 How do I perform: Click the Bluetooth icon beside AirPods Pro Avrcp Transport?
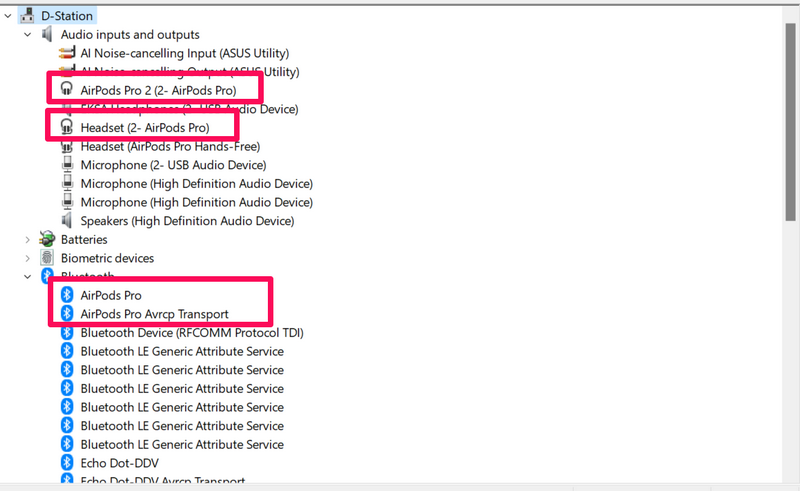pos(67,314)
